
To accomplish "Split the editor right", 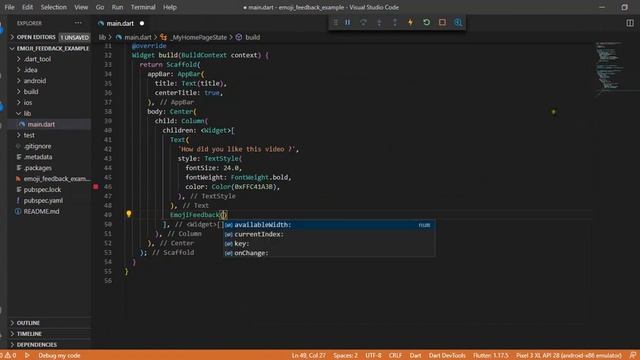I will pyautogui.click(x=630, y=23).
